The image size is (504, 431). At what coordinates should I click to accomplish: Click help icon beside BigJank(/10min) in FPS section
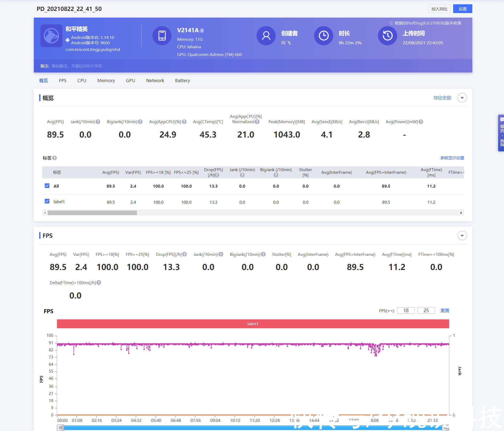click(x=263, y=254)
